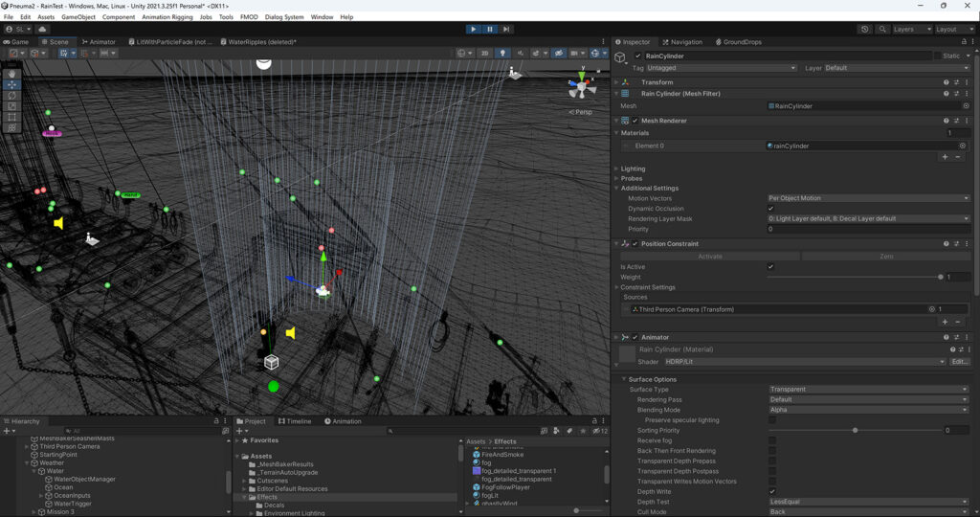Select the Rotate tool in the scene
The image size is (980, 517).
(11, 96)
